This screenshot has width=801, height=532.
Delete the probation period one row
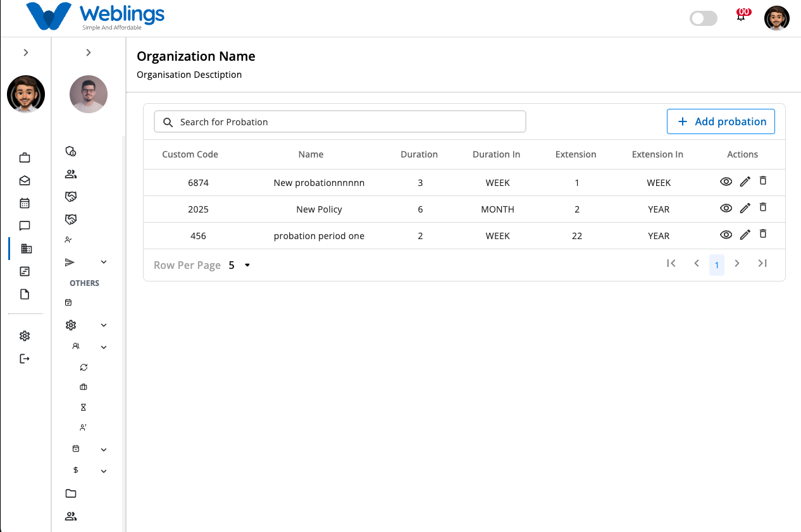click(x=763, y=234)
